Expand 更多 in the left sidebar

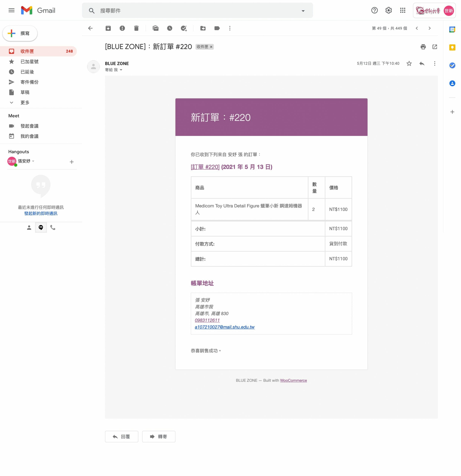point(25,102)
